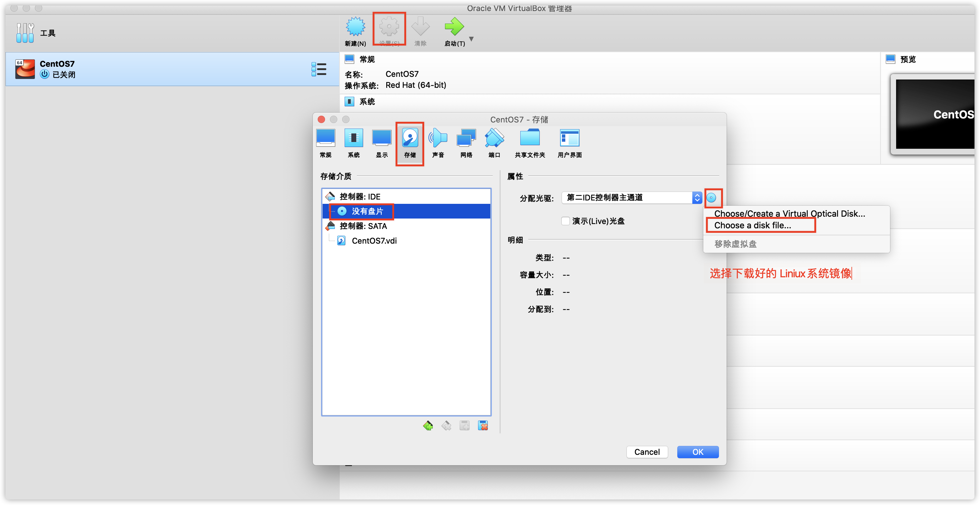Viewport: 980px width, 505px height.
Task: Select the CentOS7.vdi disk in storage tree
Action: click(x=374, y=241)
